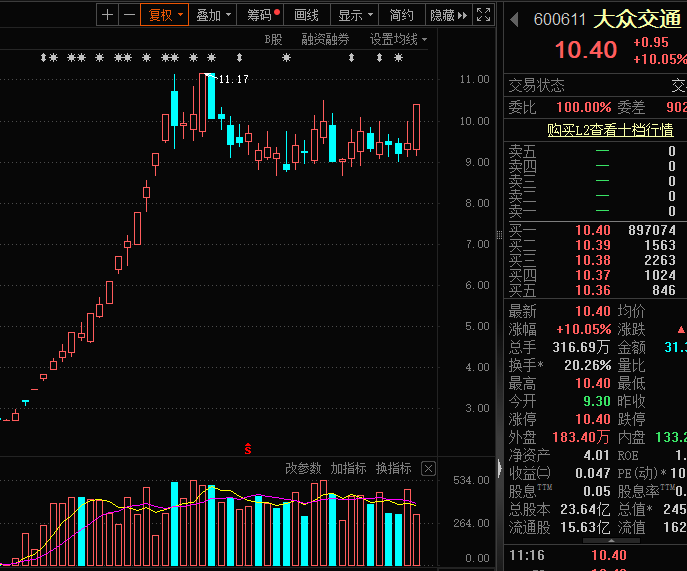Click stock name 大众交通
Viewport: 687px width, 571px height.
coord(637,19)
